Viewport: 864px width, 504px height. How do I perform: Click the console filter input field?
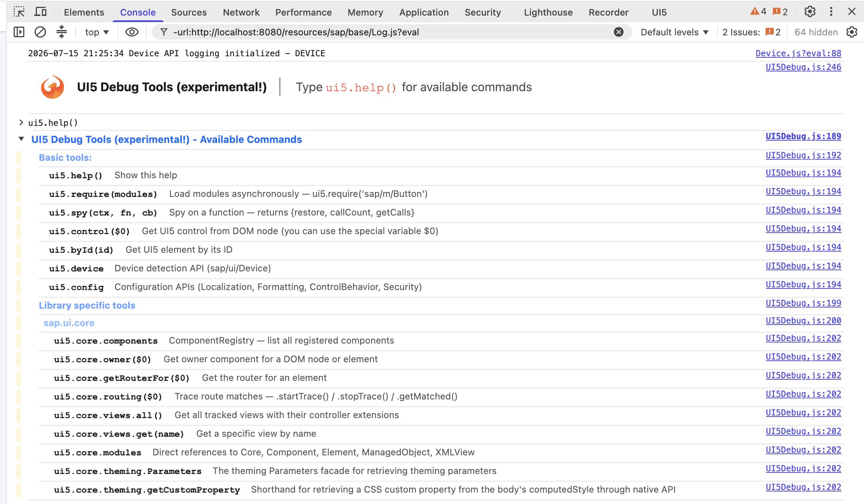point(391,32)
